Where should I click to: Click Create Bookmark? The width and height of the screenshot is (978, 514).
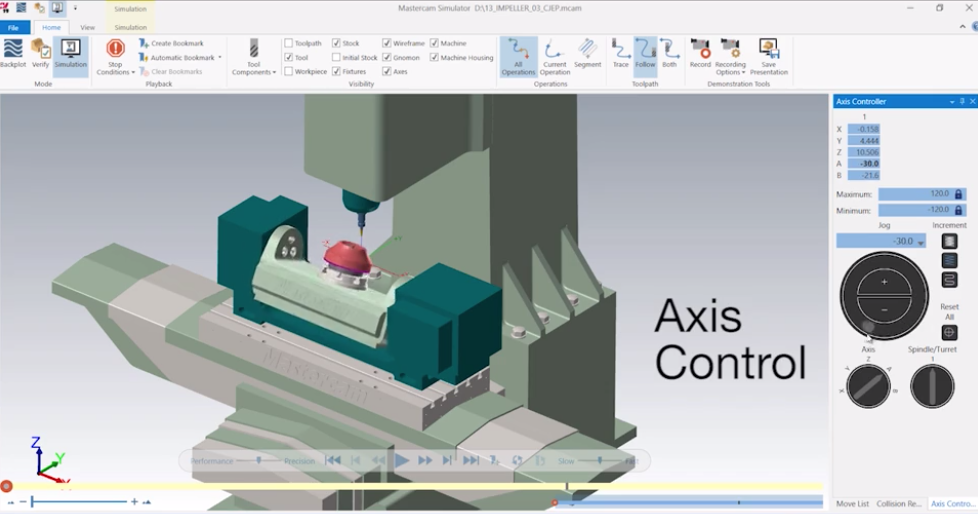(x=171, y=43)
